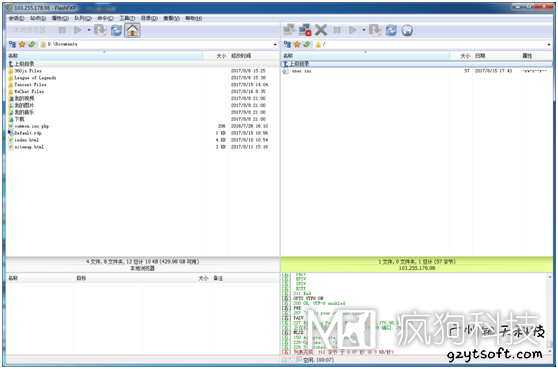Expand the remote path dropdown
The height and width of the screenshot is (369, 558).
(549, 44)
